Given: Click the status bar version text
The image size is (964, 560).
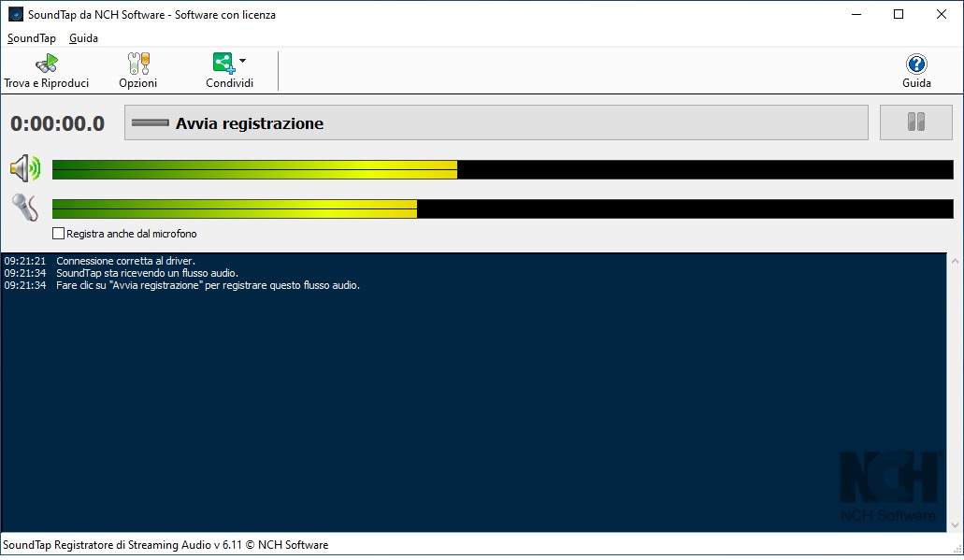Looking at the screenshot, I should pos(165,545).
